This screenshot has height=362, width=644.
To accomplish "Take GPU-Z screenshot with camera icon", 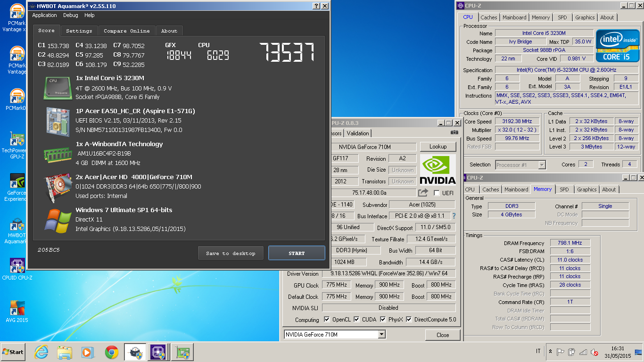I will coord(454,133).
